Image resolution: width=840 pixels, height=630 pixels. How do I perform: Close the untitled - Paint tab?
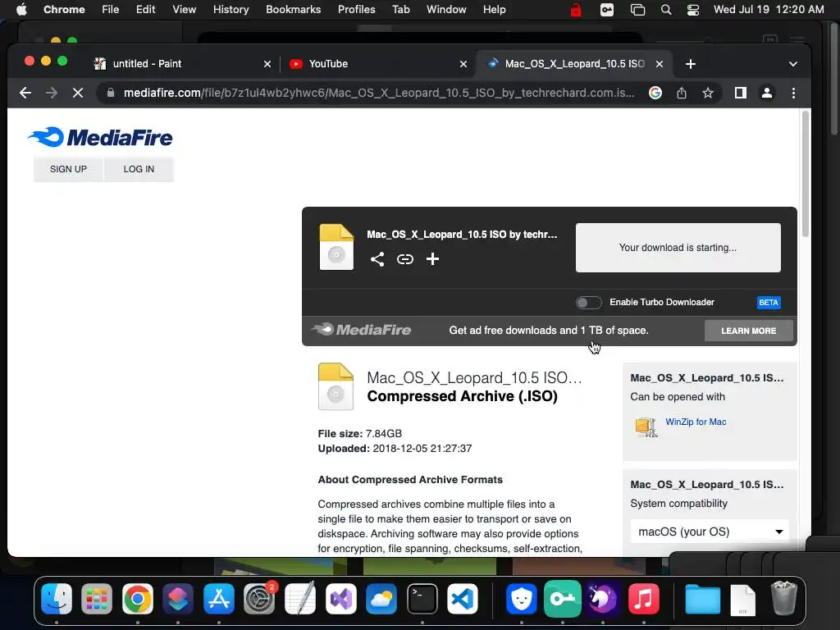[x=267, y=64]
